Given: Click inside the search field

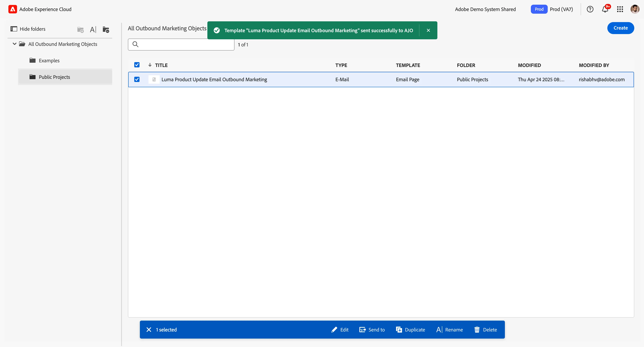Looking at the screenshot, I should pos(181,45).
